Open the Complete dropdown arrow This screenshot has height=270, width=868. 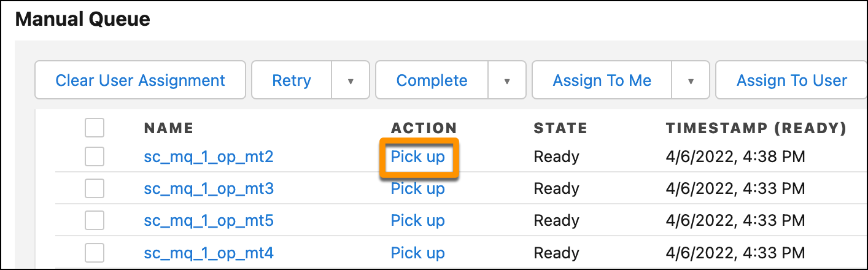[x=507, y=80]
